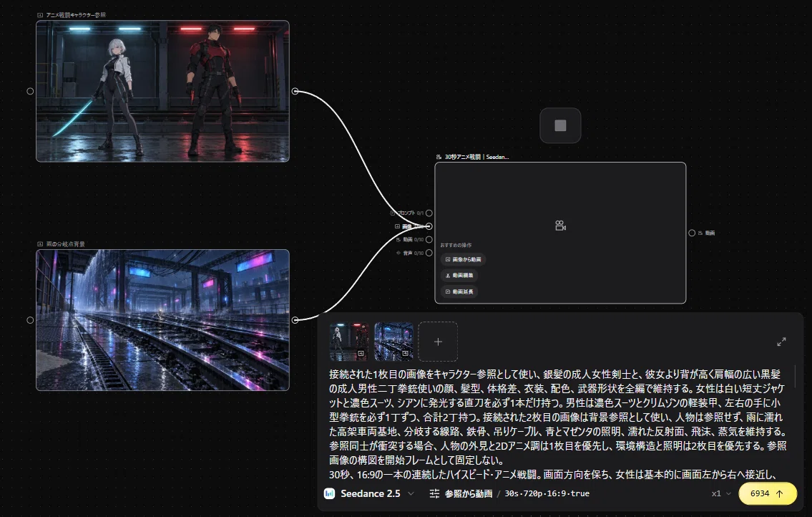Open the x1 generation count dropdown
Screen dimensions: 812x517
pos(721,493)
